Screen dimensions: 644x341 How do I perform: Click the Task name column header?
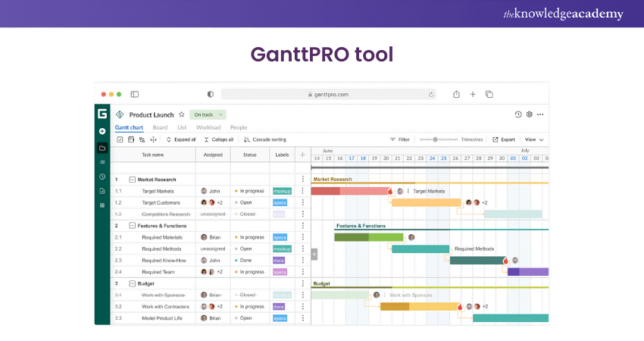click(x=153, y=155)
